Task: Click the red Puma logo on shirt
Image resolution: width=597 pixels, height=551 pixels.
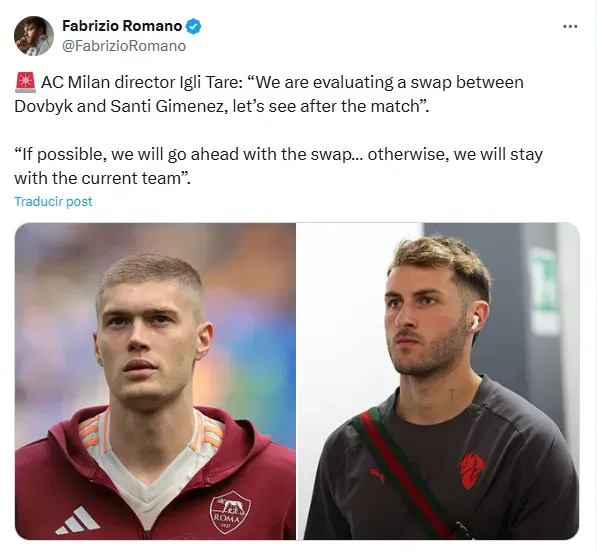Action: [x=378, y=475]
